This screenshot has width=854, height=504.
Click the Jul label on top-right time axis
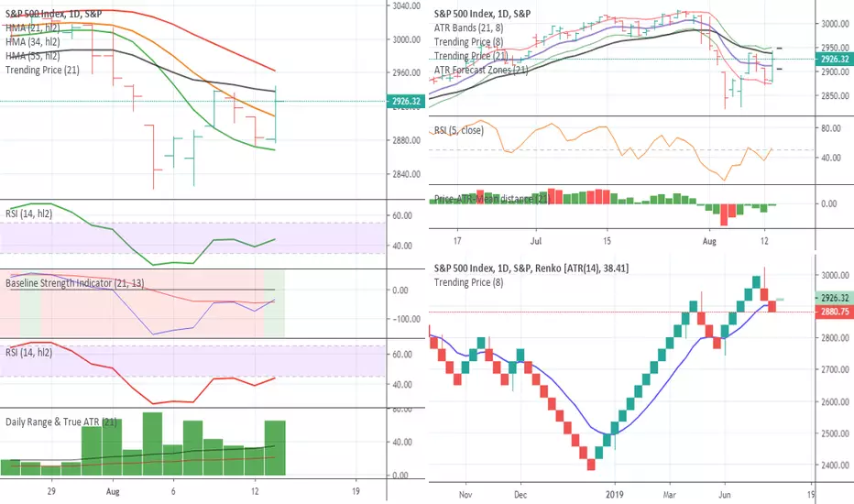[x=536, y=241]
